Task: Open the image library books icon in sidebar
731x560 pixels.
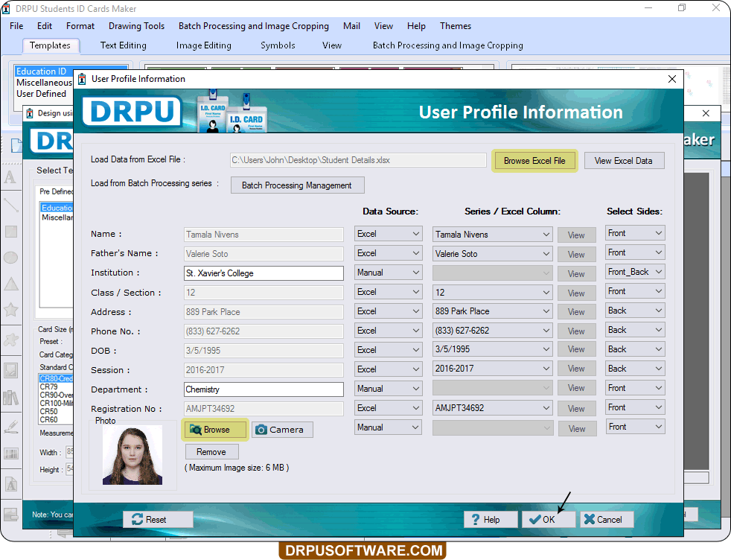Action: [10, 398]
